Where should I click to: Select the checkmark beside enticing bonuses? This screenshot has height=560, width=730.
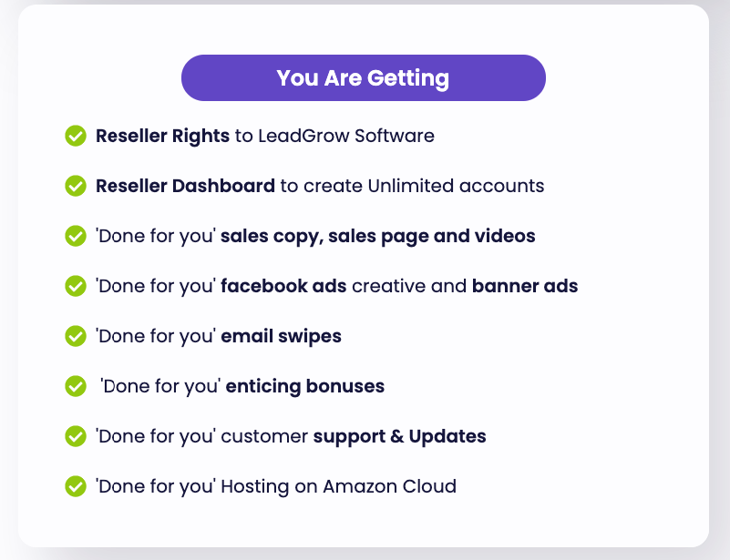click(76, 386)
